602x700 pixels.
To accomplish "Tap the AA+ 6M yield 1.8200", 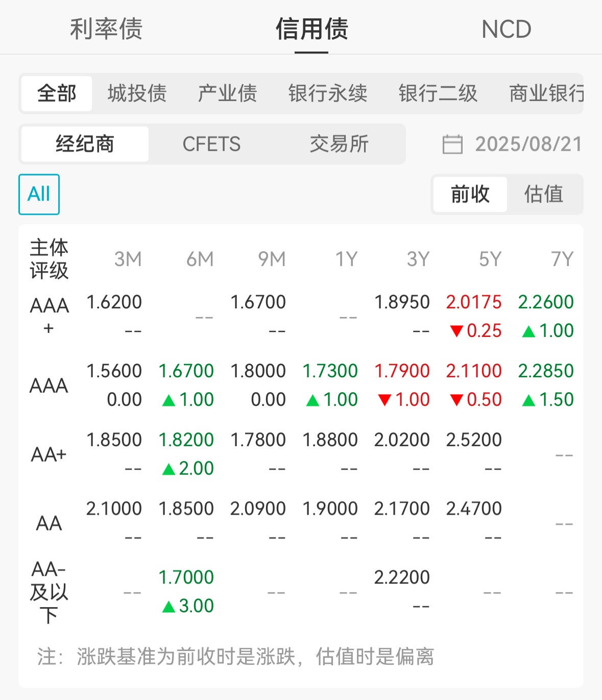I will tap(186, 440).
